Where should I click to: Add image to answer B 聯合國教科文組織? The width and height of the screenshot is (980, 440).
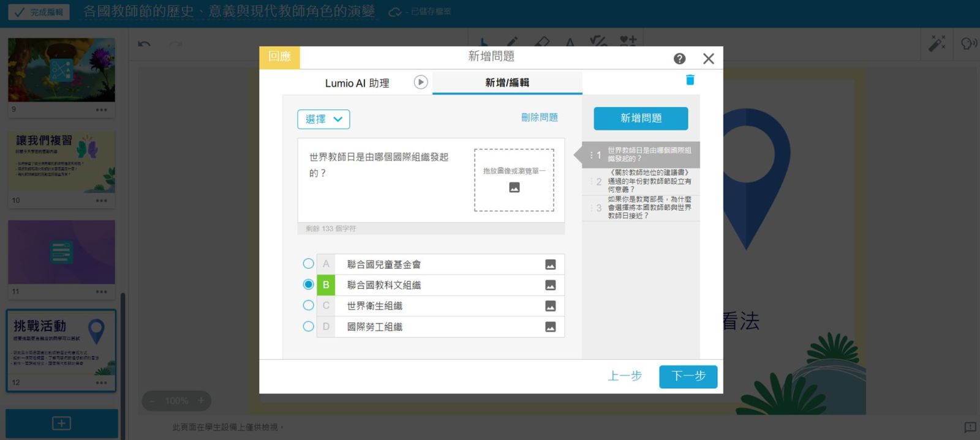[x=550, y=285]
